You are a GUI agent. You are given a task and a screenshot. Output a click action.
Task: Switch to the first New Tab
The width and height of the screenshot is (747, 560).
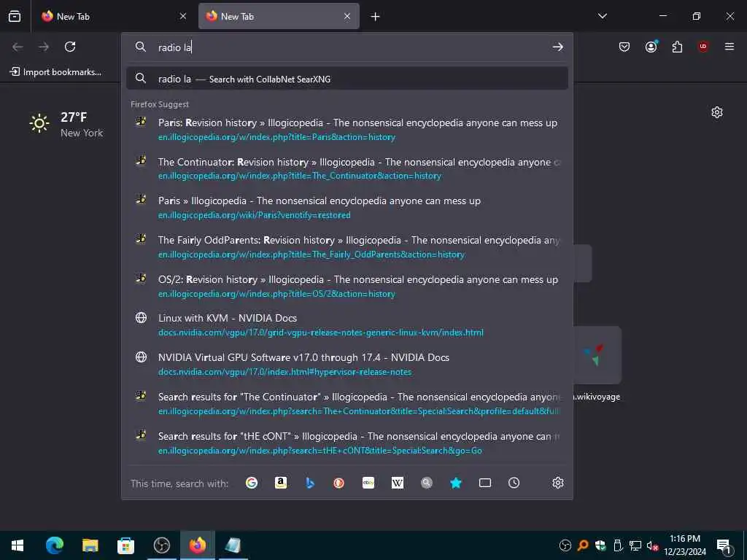pos(113,16)
